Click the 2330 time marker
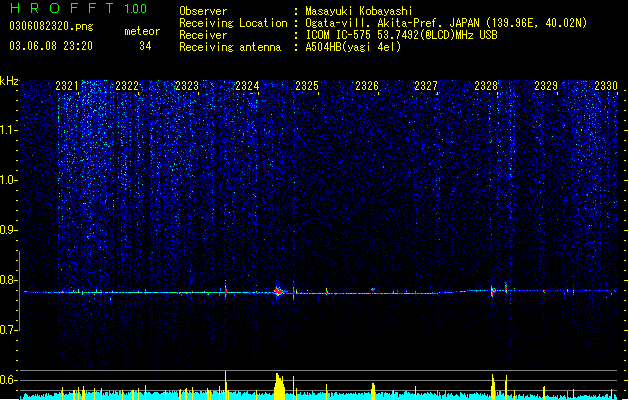 point(606,86)
